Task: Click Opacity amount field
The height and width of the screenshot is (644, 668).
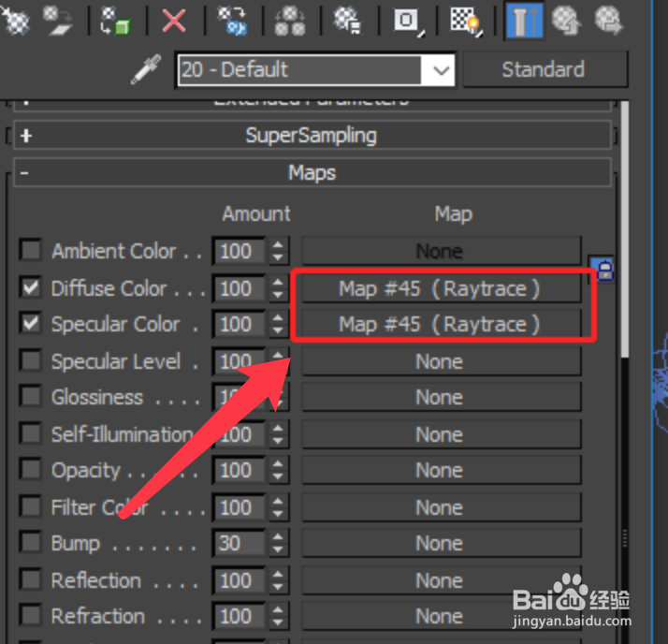Action: click(240, 470)
